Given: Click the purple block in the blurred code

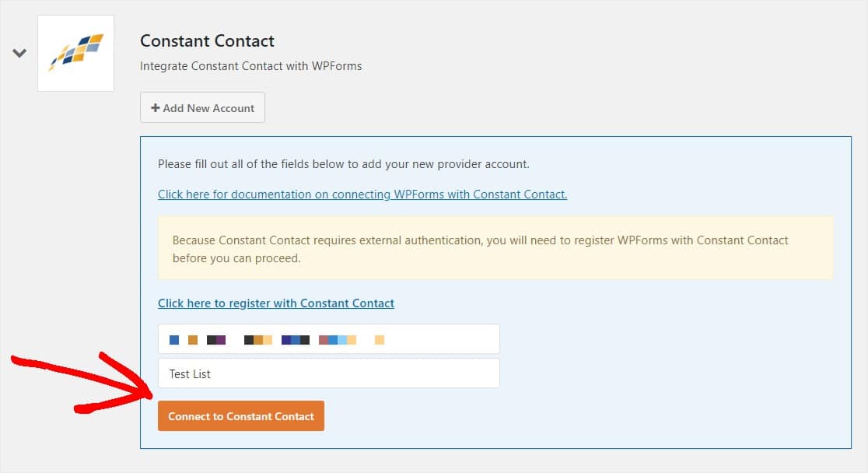Looking at the screenshot, I should pyautogui.click(x=221, y=340).
